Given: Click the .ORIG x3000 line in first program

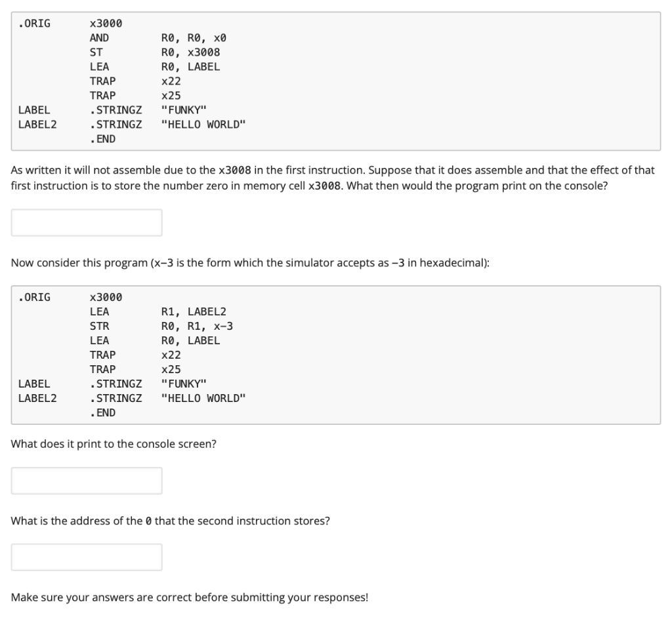Looking at the screenshot, I should pyautogui.click(x=72, y=23).
